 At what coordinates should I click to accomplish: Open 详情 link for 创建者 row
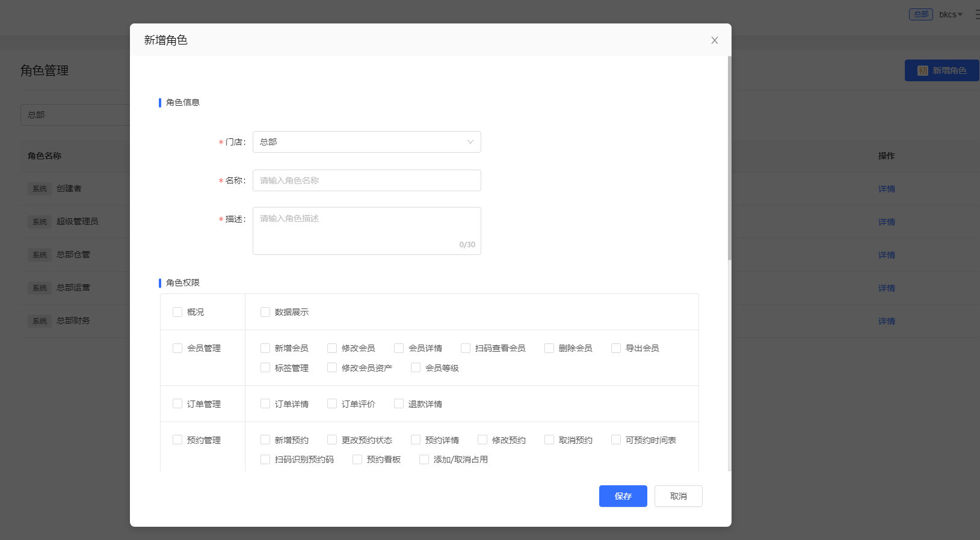tap(887, 189)
